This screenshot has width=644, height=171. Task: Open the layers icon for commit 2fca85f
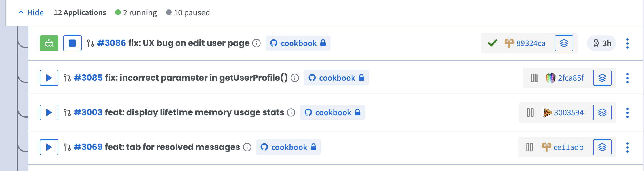point(602,78)
